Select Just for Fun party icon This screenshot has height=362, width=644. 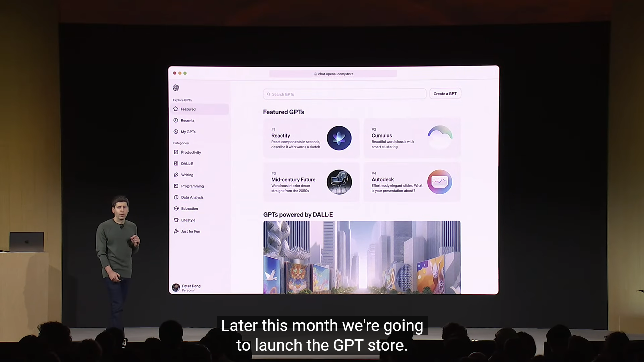point(176,231)
